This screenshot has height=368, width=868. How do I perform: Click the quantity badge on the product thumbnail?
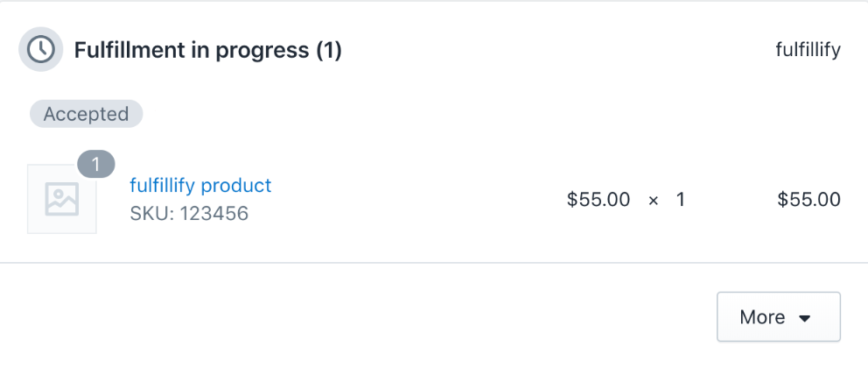tap(96, 164)
